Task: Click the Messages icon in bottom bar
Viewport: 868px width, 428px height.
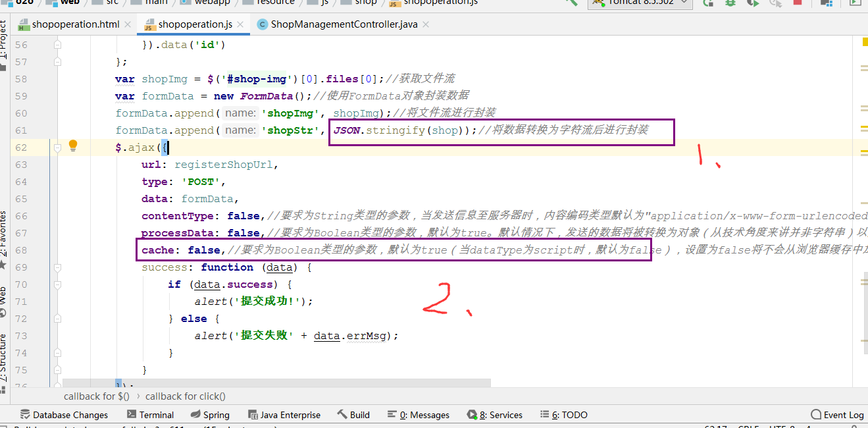Action: click(x=392, y=415)
